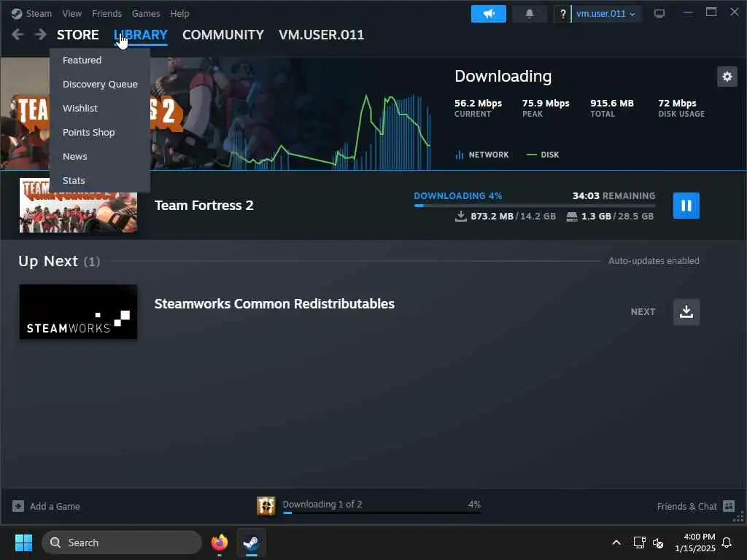Open the Friends menu

pyautogui.click(x=107, y=13)
